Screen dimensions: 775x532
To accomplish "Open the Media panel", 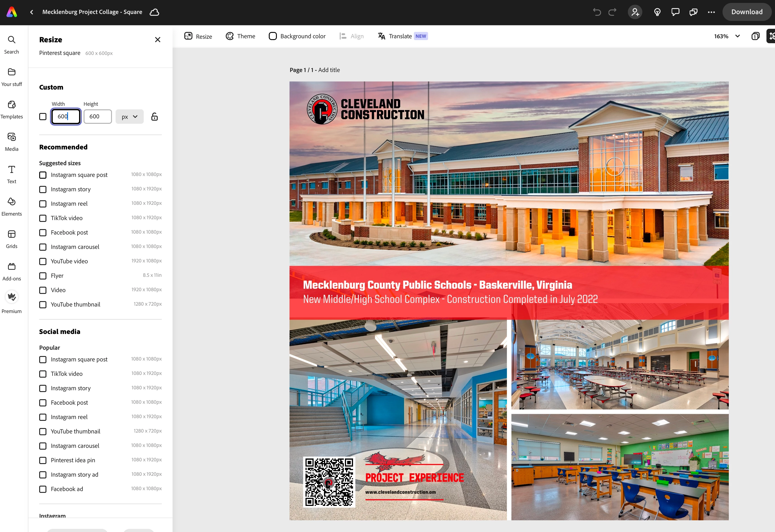I will [x=11, y=142].
